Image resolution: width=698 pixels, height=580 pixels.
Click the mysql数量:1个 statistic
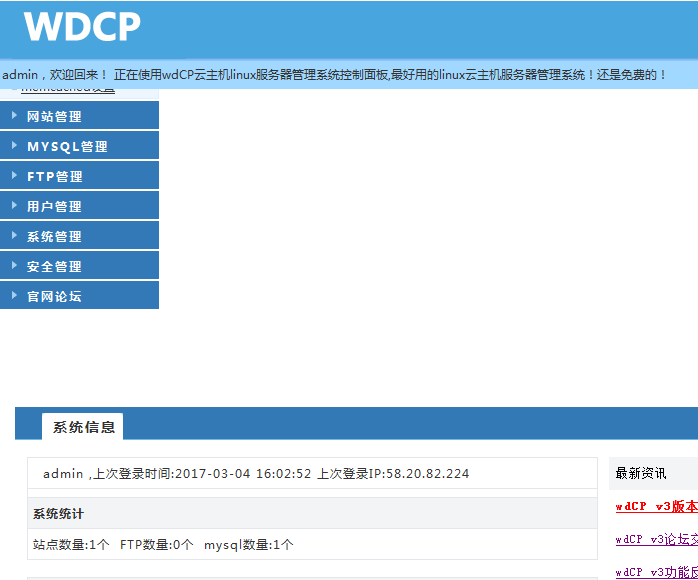click(248, 544)
